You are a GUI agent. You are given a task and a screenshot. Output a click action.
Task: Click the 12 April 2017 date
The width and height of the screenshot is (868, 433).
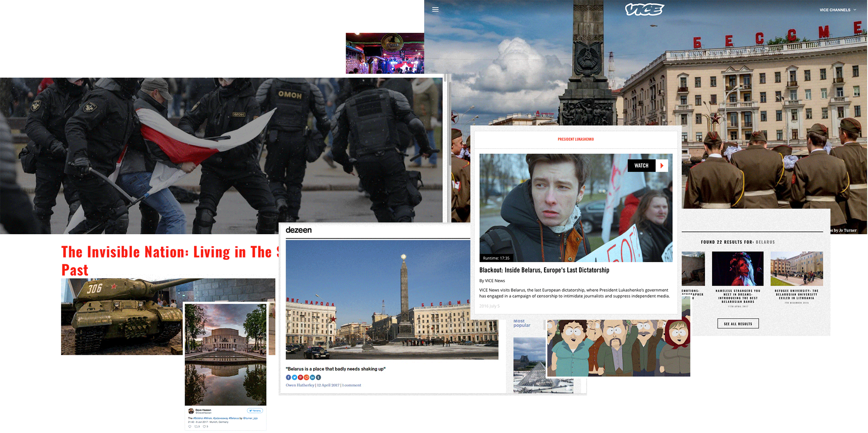click(328, 385)
